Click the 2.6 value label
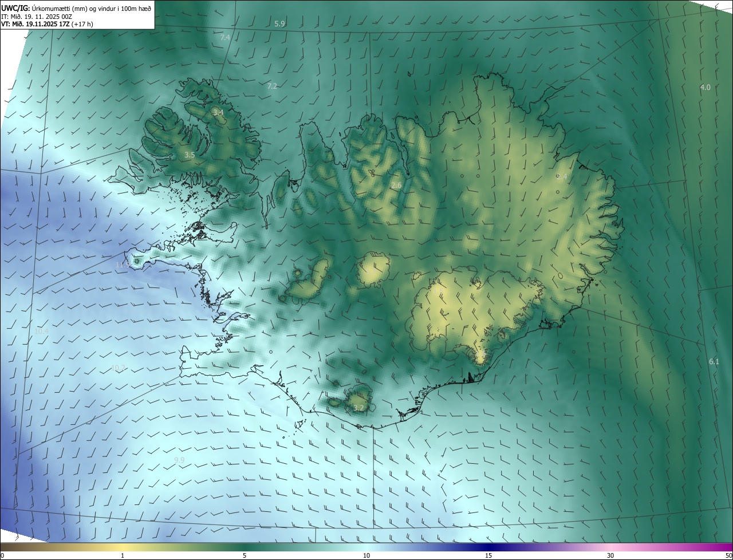Viewport: 733px width, 560px height. (396, 186)
